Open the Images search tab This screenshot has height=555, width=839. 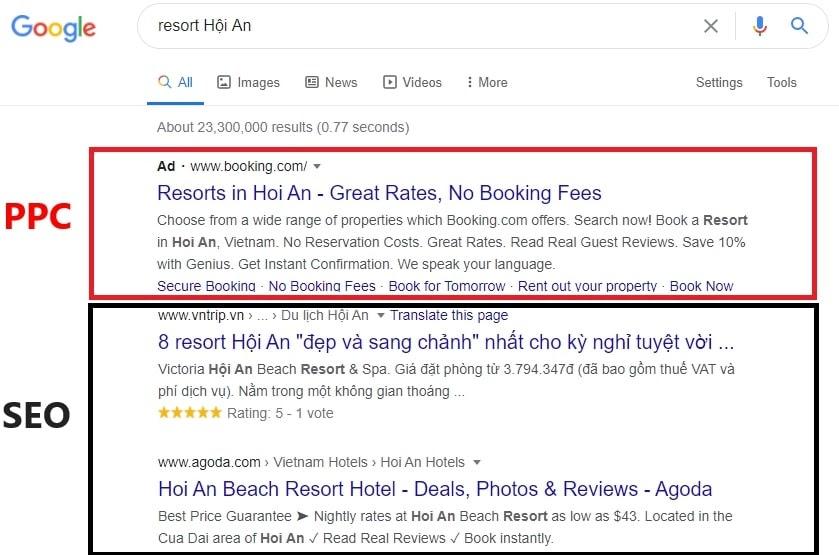click(x=248, y=82)
